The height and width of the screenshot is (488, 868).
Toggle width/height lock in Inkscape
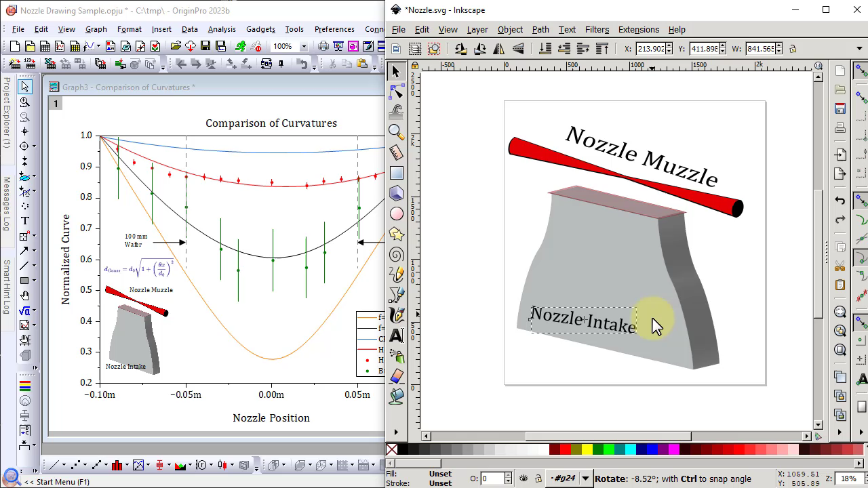pyautogui.click(x=792, y=49)
